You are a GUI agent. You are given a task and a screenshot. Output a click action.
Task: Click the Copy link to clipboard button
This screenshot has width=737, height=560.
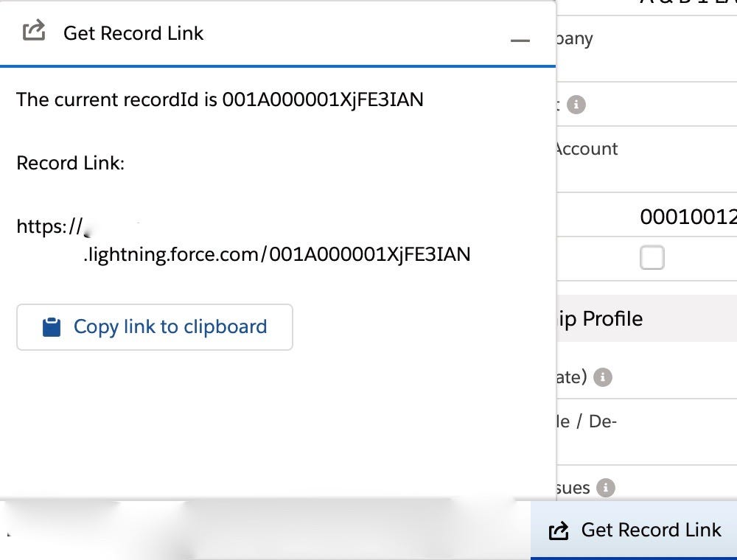[154, 326]
